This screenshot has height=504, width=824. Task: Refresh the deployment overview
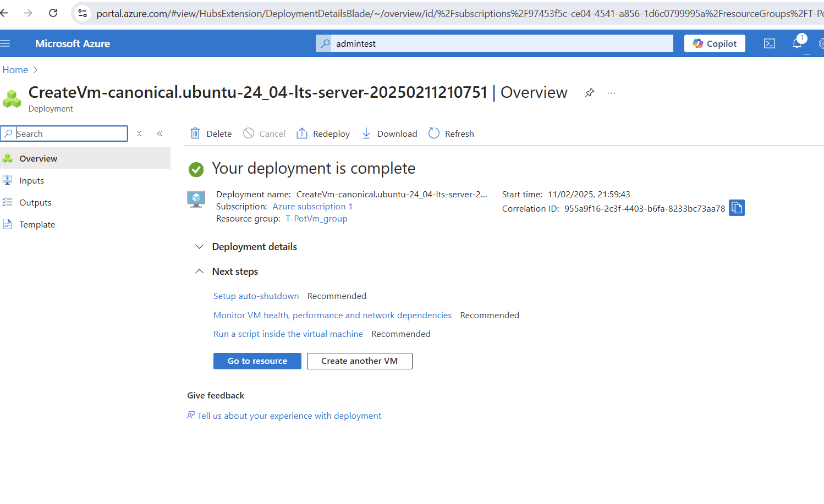451,134
